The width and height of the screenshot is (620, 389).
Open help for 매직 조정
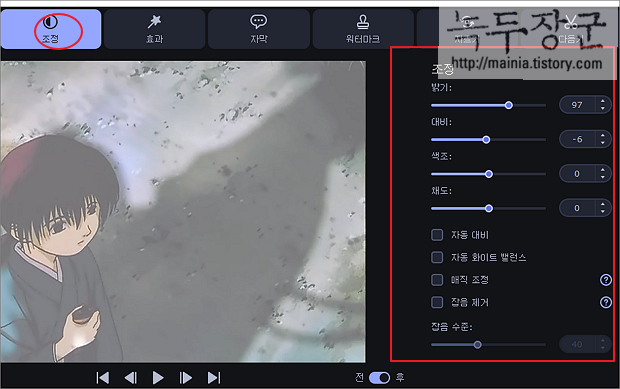pos(606,280)
